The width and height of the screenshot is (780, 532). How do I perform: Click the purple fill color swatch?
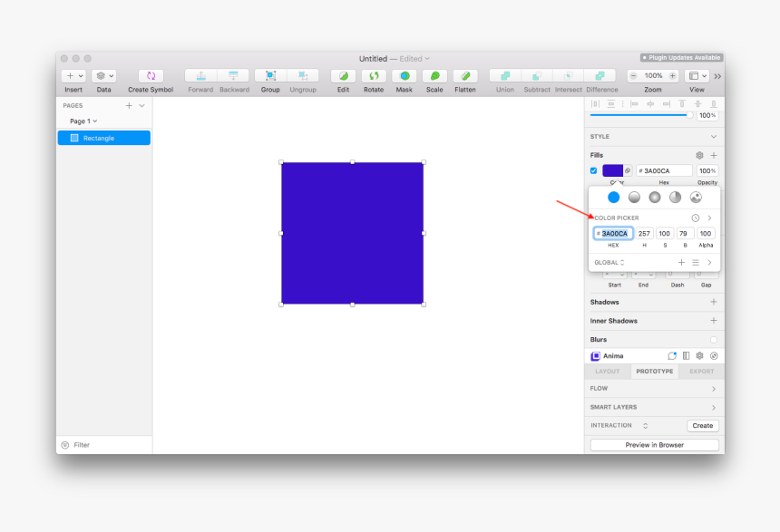point(612,170)
